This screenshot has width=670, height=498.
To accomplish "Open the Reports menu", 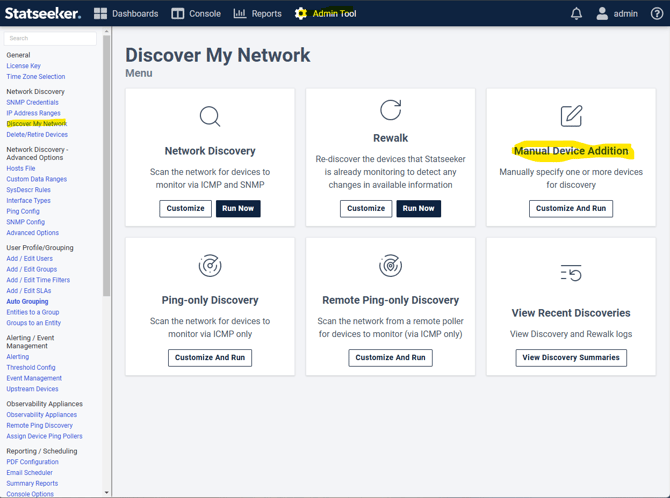I will click(257, 14).
